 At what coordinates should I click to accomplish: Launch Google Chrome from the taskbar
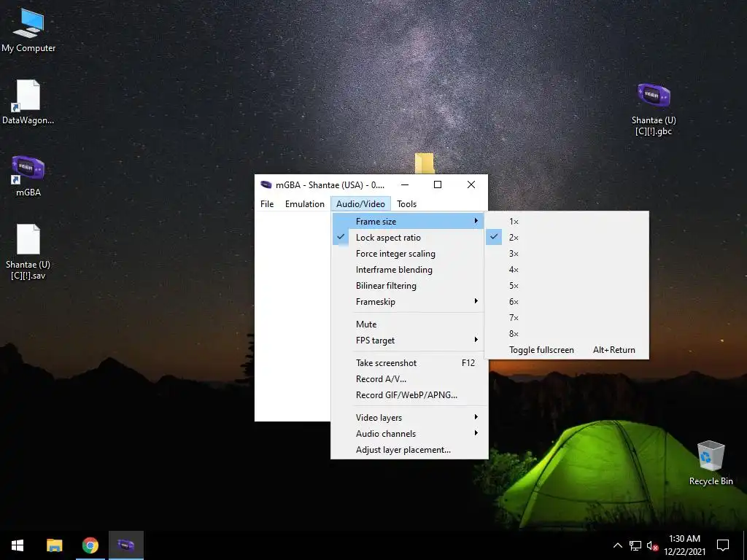tap(90, 545)
